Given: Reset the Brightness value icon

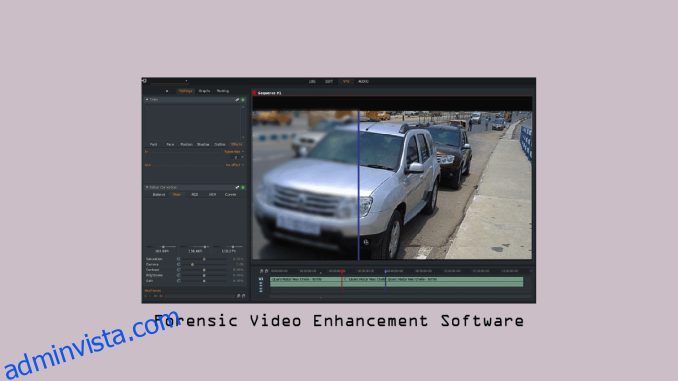Looking at the screenshot, I should click(x=179, y=275).
